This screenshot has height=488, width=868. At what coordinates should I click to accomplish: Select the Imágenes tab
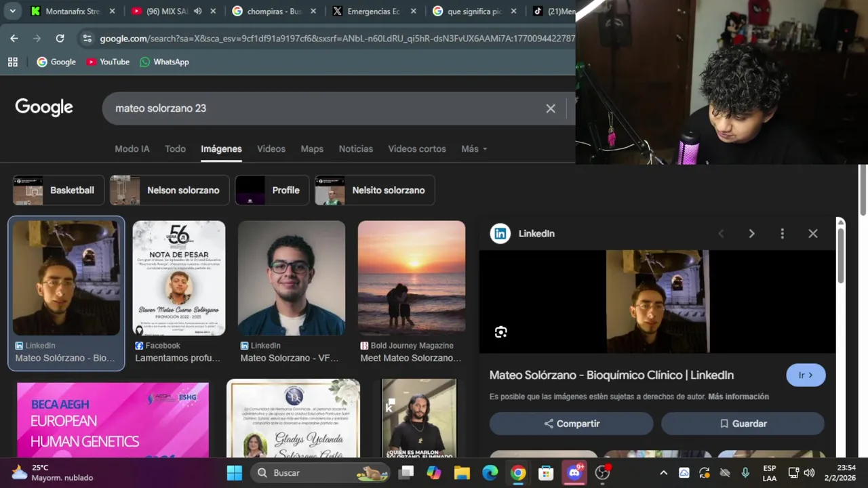tap(221, 149)
